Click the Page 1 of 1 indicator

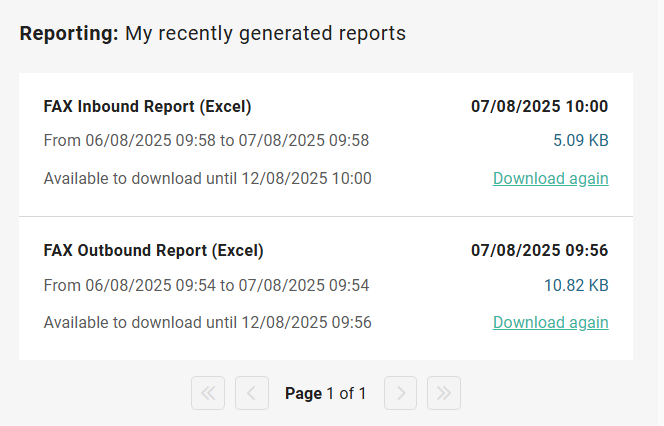tap(326, 393)
